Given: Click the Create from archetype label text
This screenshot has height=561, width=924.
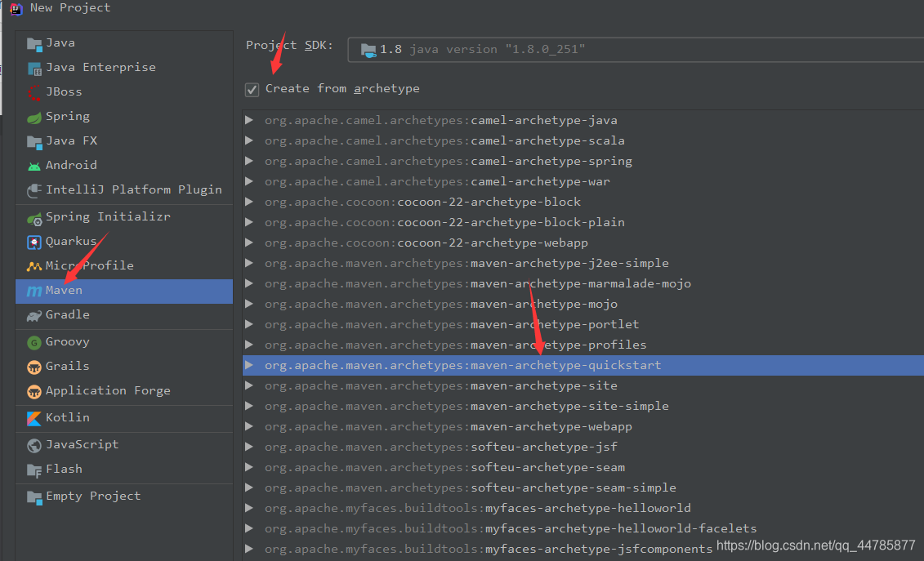Looking at the screenshot, I should click(342, 88).
